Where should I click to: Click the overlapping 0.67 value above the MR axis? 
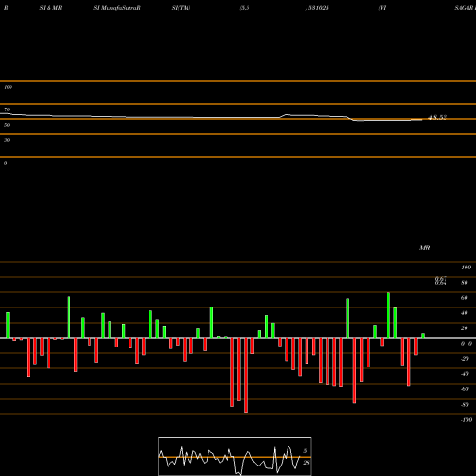[441, 278]
